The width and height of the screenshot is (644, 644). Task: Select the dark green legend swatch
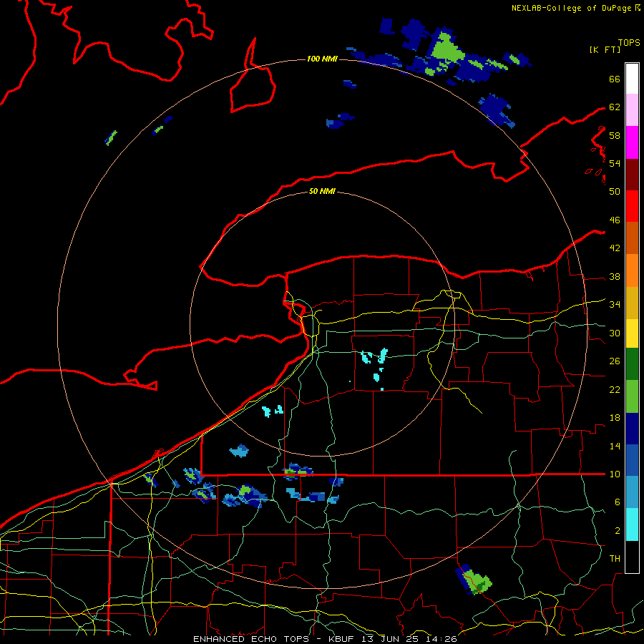(632, 364)
